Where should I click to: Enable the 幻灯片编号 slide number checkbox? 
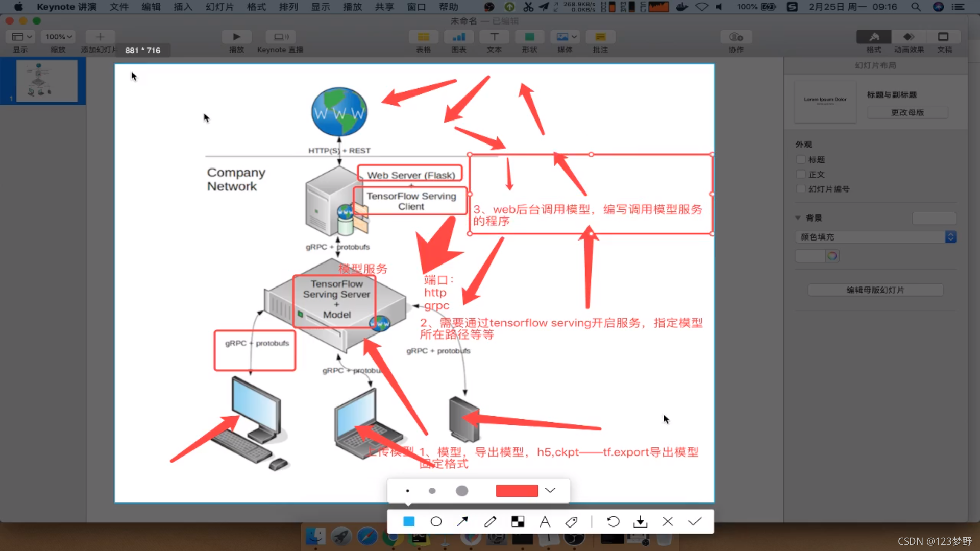(801, 189)
